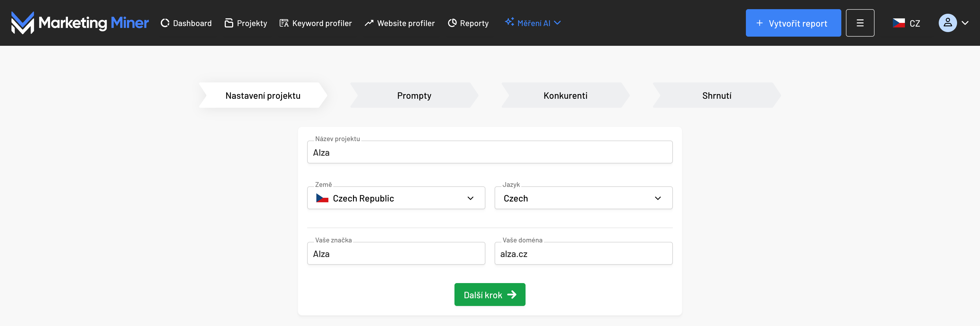Screen dimensions: 980x326
Task: Expand the Měření AI dropdown menu
Action: (533, 23)
